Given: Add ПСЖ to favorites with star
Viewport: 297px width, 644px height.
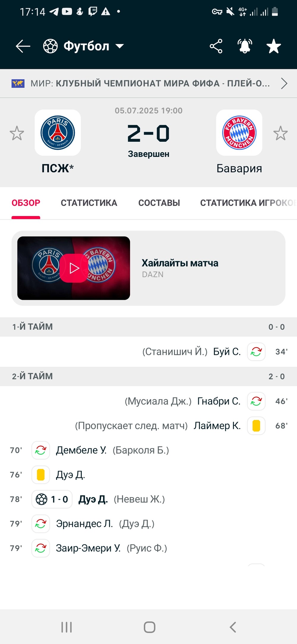Looking at the screenshot, I should pos(17,133).
